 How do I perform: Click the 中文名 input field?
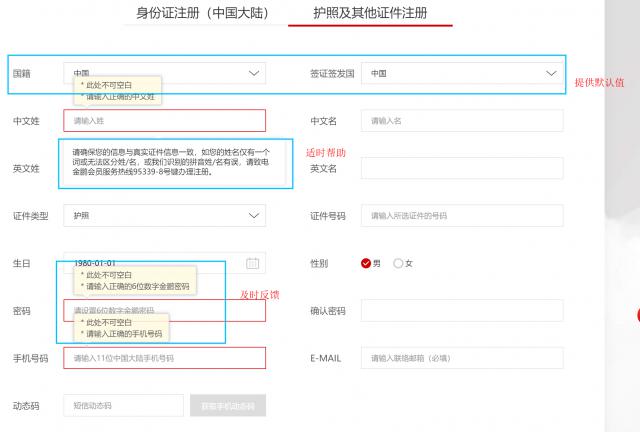coord(461,121)
